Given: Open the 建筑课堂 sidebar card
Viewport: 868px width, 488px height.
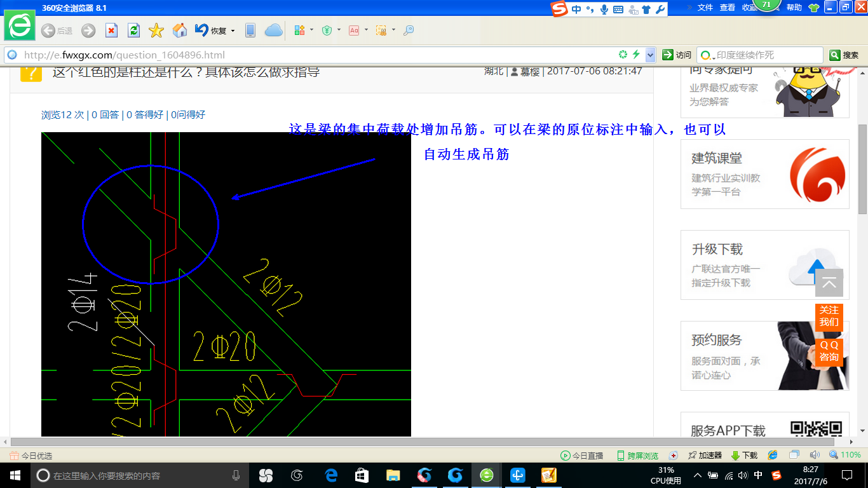Looking at the screenshot, I should point(764,174).
